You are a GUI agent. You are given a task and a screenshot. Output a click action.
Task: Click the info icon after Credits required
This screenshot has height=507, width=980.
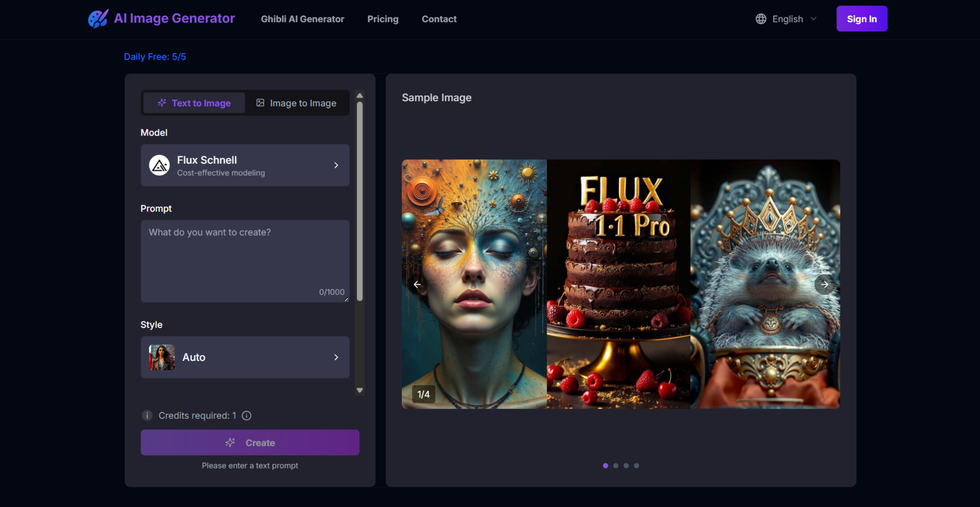(247, 415)
